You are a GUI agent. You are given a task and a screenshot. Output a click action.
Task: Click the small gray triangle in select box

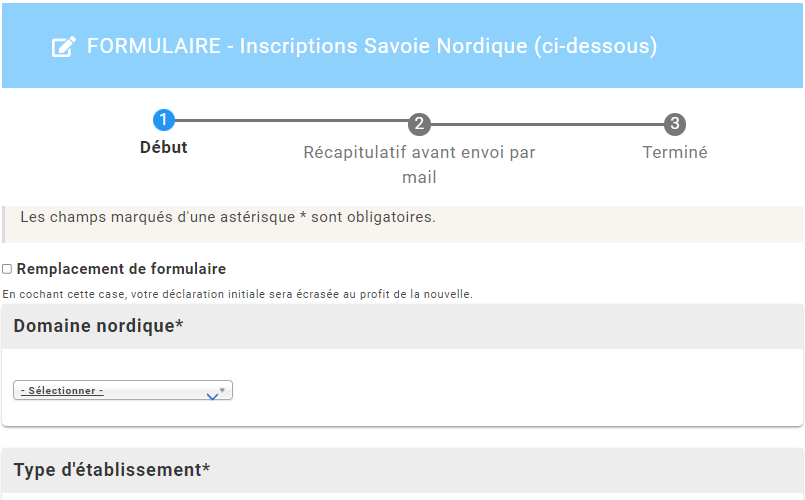coord(222,388)
